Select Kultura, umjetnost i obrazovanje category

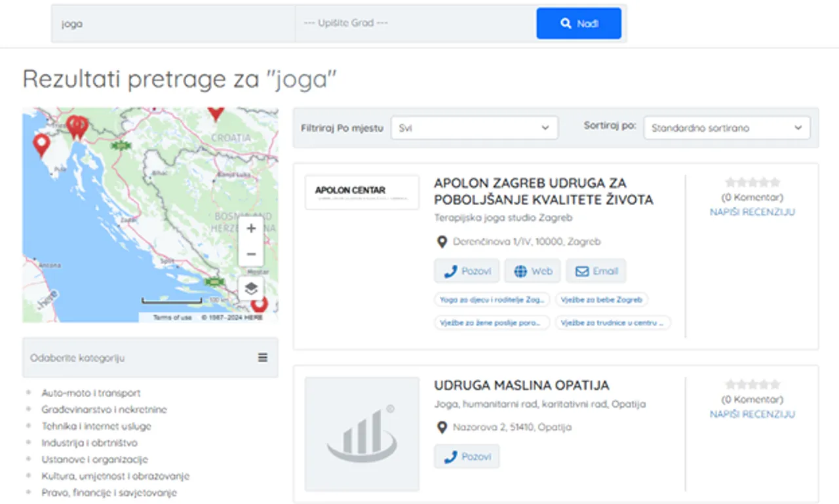(x=115, y=476)
